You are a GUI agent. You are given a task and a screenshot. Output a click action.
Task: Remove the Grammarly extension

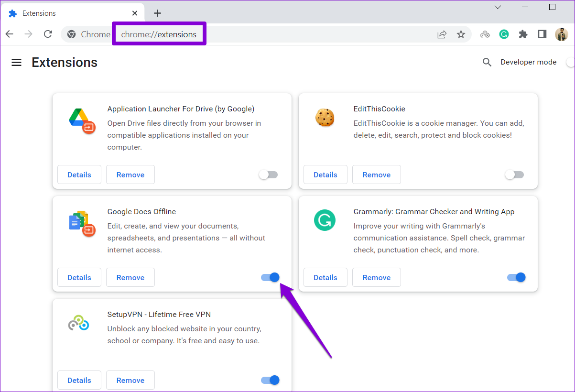pyautogui.click(x=377, y=277)
